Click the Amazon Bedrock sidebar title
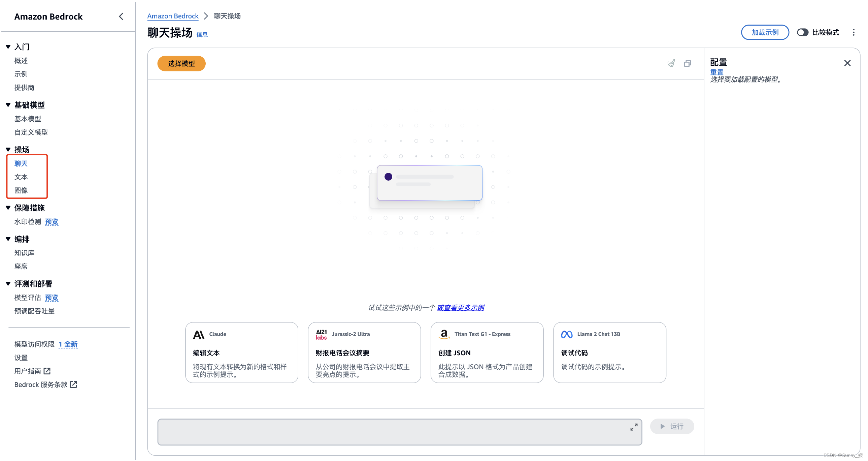Screen dimensions: 868x461 48,17
